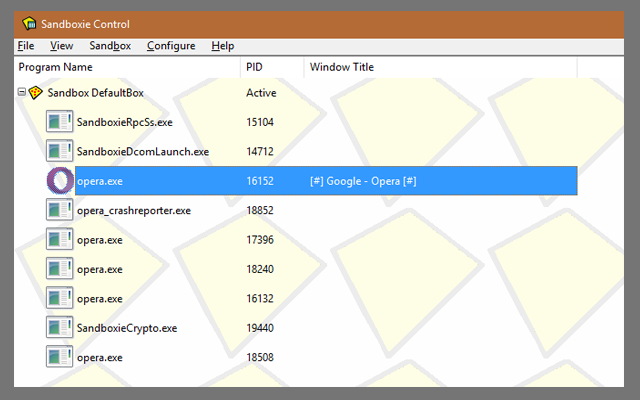Image resolution: width=640 pixels, height=400 pixels.
Task: Select opera.exe row with PID 18240
Action: (100, 269)
